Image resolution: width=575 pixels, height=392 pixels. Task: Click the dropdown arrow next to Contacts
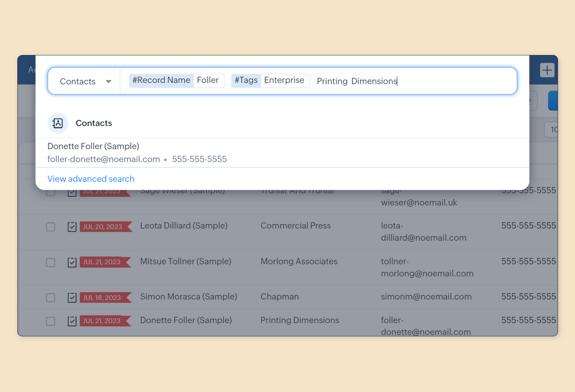(x=108, y=81)
